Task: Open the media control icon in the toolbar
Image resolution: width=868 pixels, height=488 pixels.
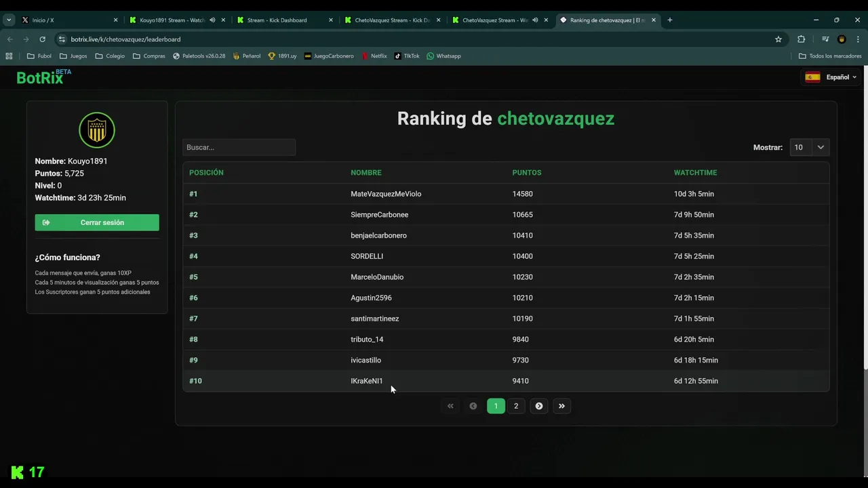Action: point(825,39)
